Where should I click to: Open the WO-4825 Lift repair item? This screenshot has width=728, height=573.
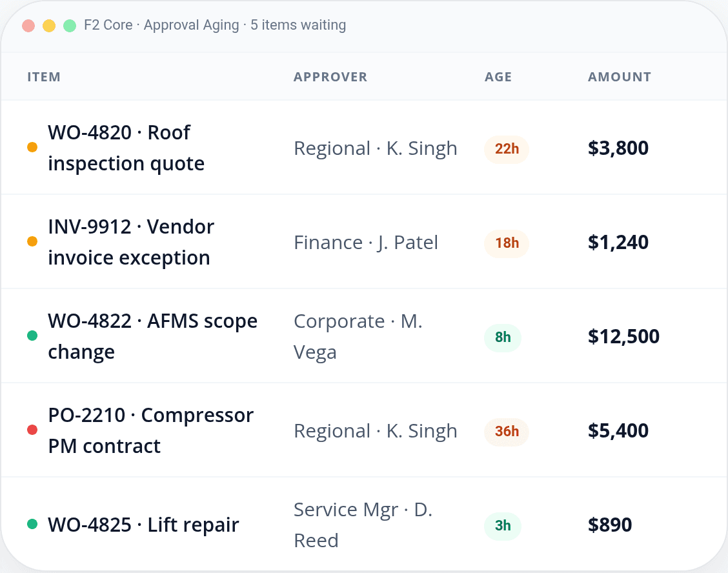(143, 524)
